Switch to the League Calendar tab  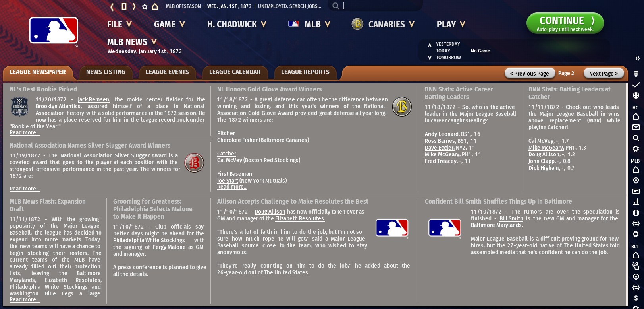click(235, 72)
